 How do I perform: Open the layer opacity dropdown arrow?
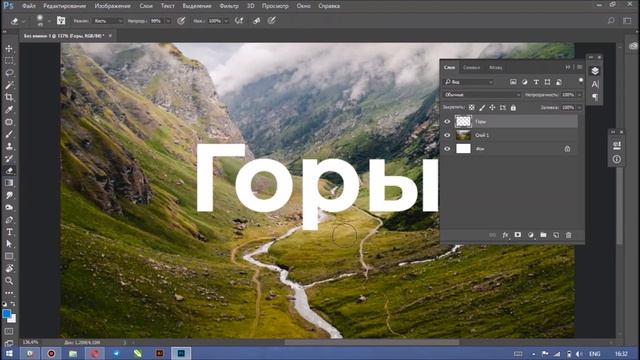[x=579, y=95]
